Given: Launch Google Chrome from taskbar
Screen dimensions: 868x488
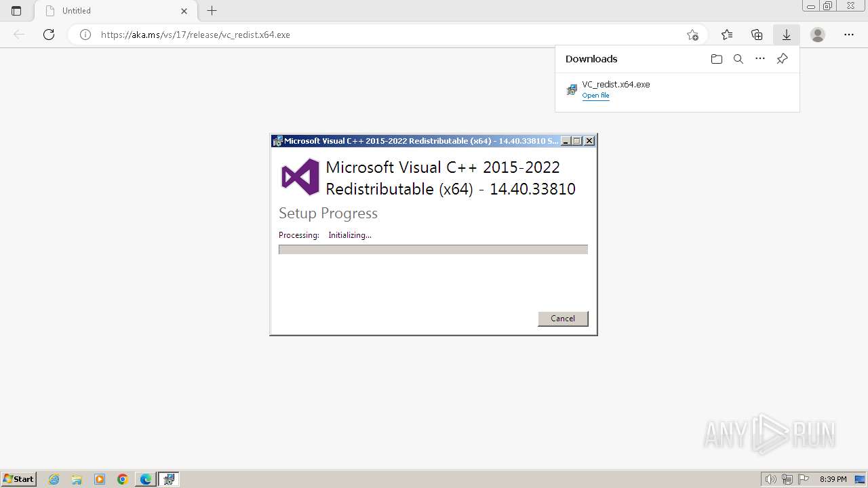Looking at the screenshot, I should [123, 479].
